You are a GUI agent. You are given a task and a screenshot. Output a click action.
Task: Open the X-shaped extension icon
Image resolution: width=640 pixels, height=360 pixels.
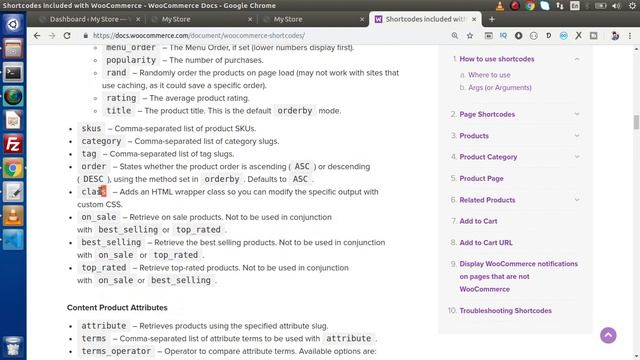pyautogui.click(x=578, y=36)
